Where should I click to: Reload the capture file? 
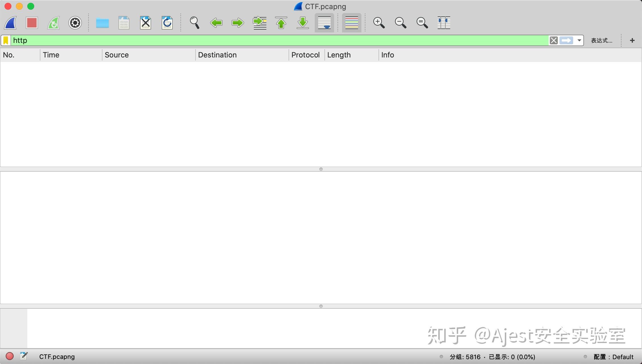167,23
